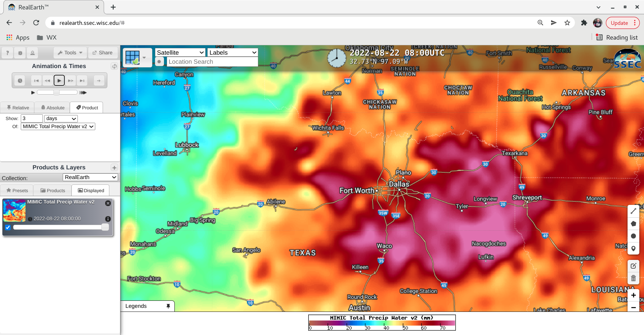Viewport: 644px width, 335px height.
Task: Click the delete drawings trash icon
Action: point(633,278)
